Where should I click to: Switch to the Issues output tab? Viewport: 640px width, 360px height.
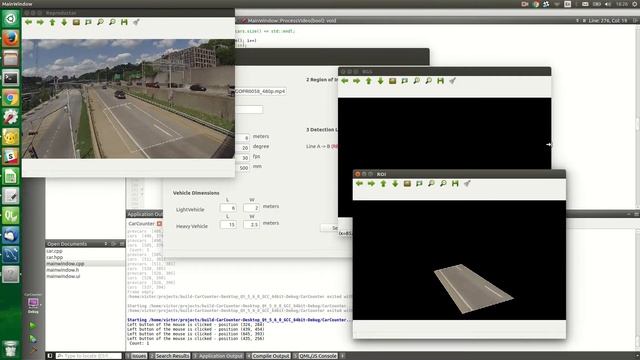pos(136,356)
